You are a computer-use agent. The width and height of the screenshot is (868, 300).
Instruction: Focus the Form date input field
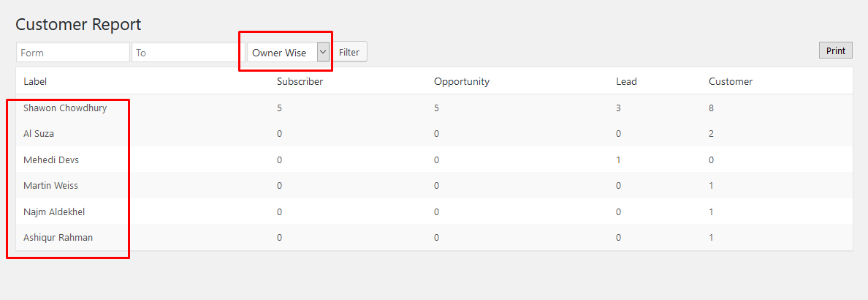(73, 53)
